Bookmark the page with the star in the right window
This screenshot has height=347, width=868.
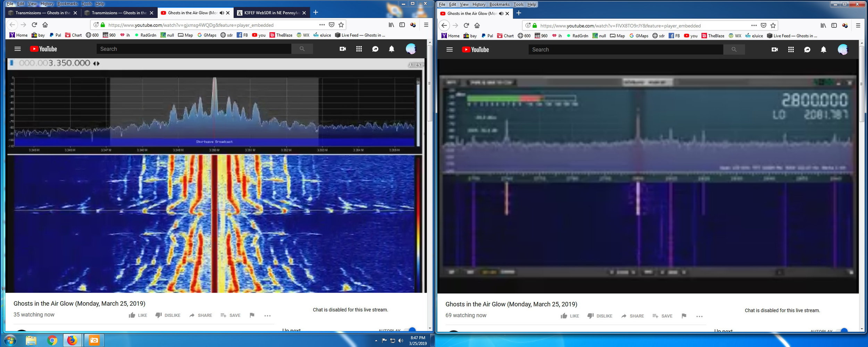(x=773, y=25)
